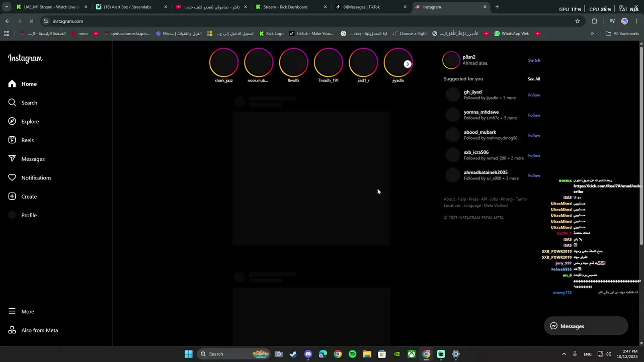
Task: Open p8sn2 profile name
Action: click(x=469, y=57)
